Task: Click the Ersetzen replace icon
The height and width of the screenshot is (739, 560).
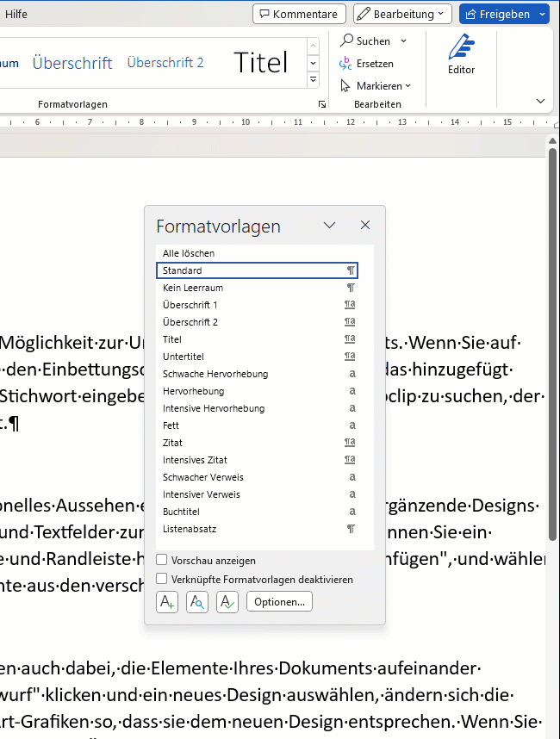Action: click(346, 63)
